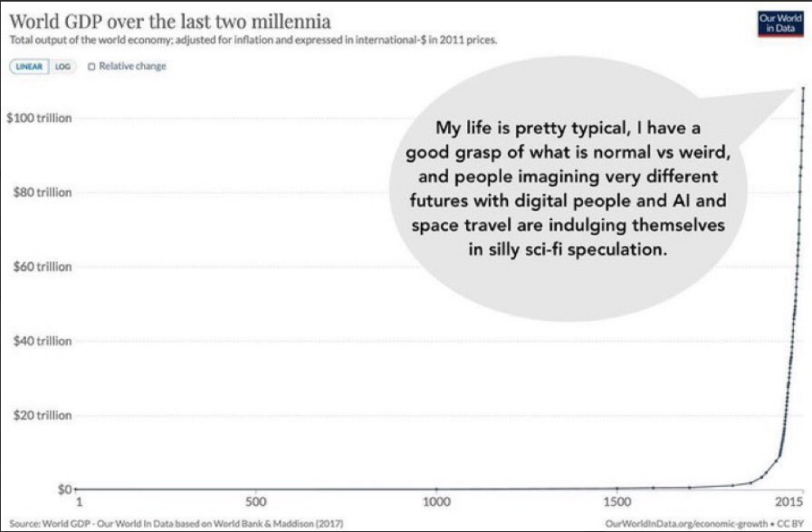Click the $20 trillion axis label
812x532 pixels.
pos(43,415)
